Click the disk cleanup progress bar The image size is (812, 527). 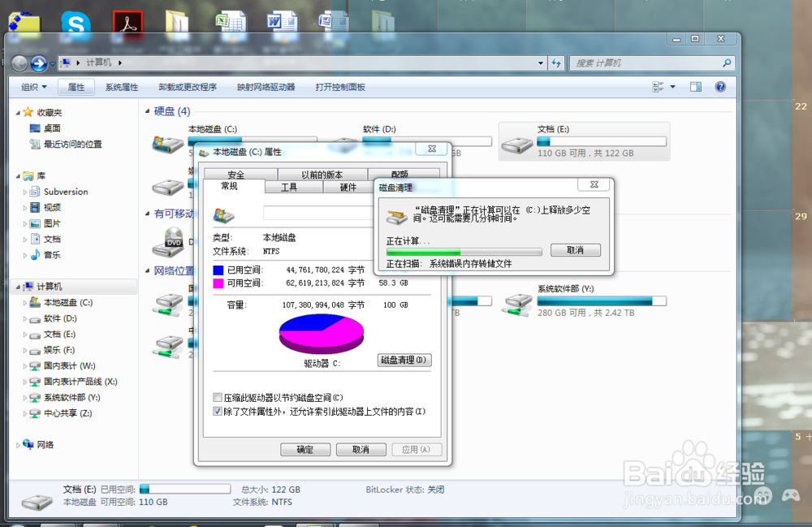464,252
